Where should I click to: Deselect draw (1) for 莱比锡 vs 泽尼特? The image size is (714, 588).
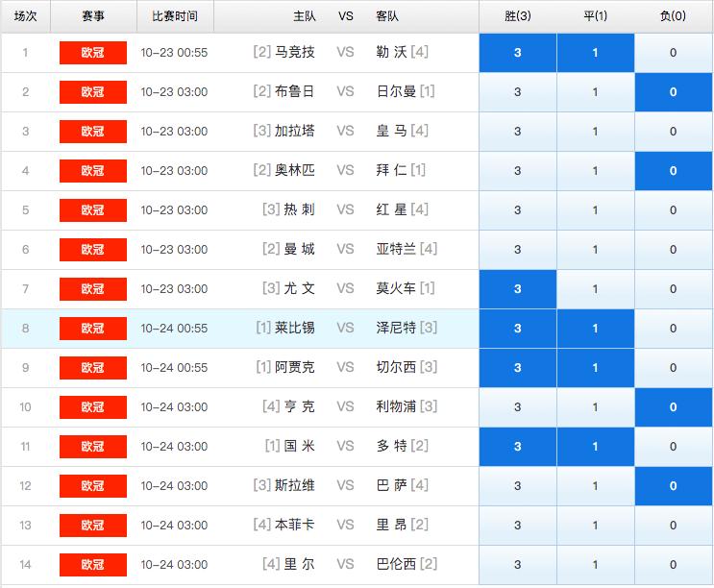(x=595, y=329)
